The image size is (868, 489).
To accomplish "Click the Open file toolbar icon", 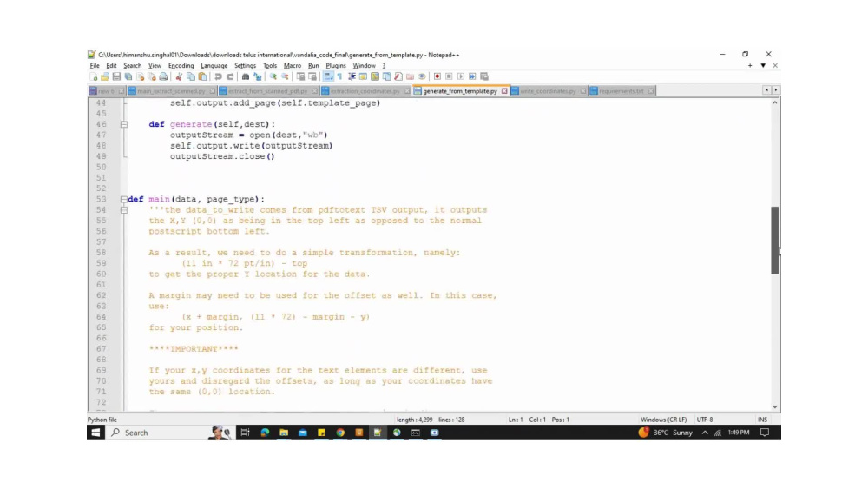I will pyautogui.click(x=105, y=76).
